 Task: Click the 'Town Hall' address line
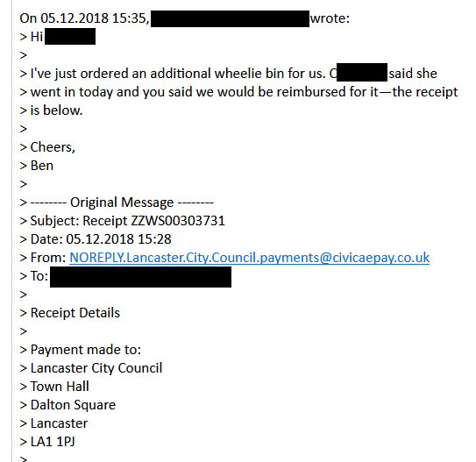[x=54, y=387]
